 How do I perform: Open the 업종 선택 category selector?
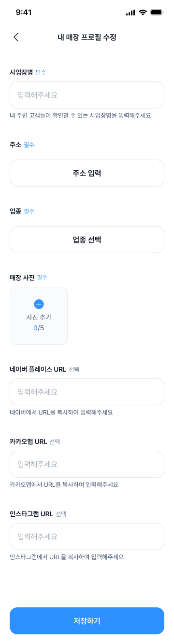click(87, 240)
